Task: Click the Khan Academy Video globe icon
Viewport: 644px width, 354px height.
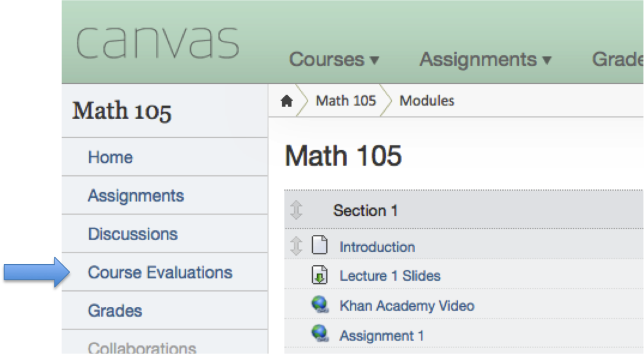Action: 320,304
